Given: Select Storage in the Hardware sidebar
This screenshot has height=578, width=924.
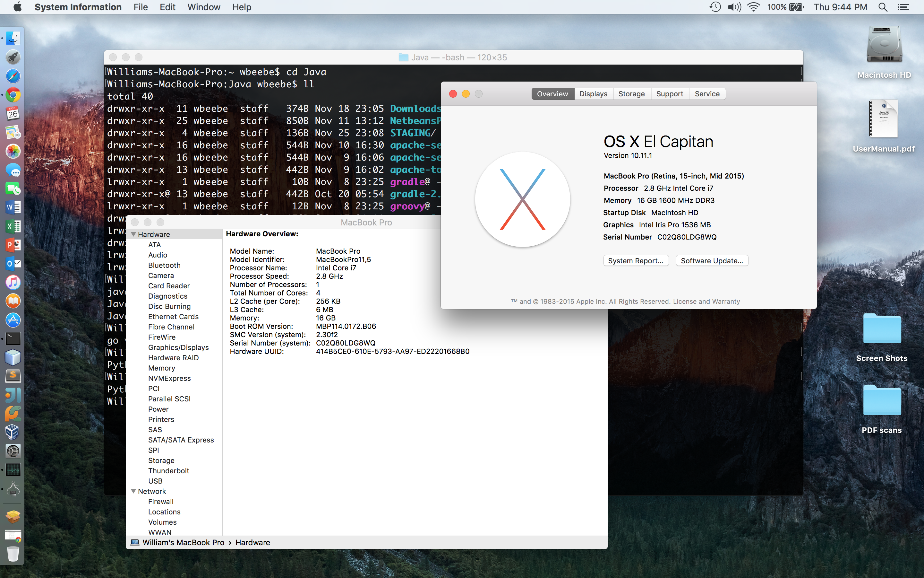Looking at the screenshot, I should click(x=161, y=461).
